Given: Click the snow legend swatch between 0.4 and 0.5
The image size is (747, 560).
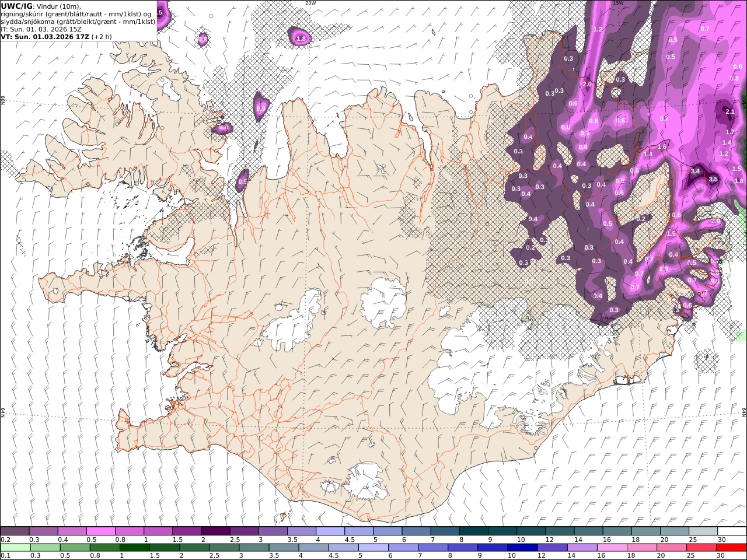Looking at the screenshot, I should (x=72, y=531).
